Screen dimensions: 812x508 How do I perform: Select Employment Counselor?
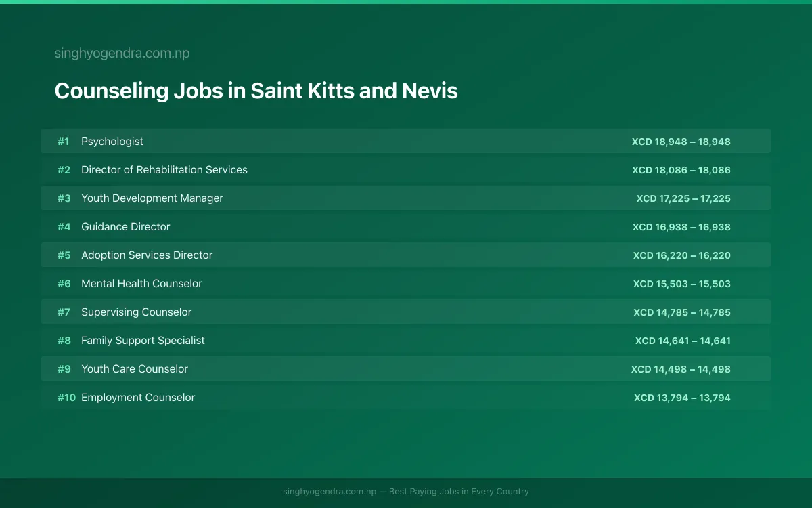click(x=138, y=398)
